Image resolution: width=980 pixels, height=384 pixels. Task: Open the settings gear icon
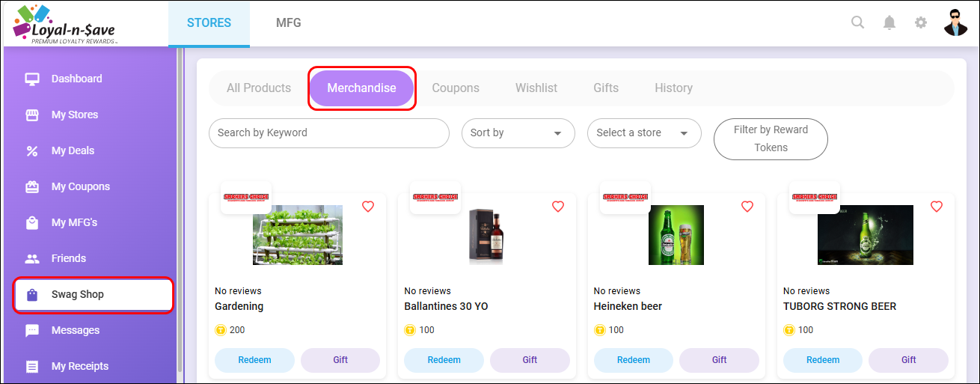(921, 22)
